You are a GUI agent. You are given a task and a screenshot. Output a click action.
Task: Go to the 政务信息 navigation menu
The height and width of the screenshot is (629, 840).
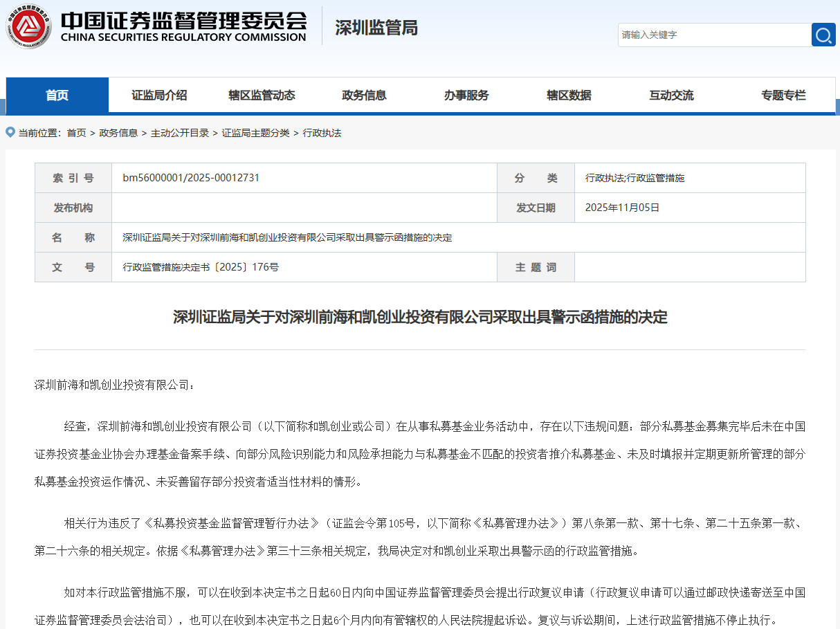tap(364, 95)
